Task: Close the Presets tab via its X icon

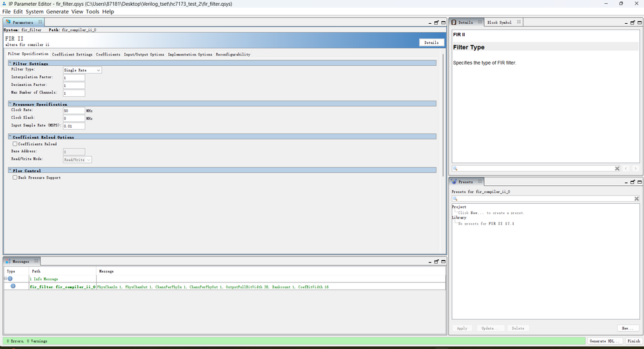Action: tap(480, 181)
